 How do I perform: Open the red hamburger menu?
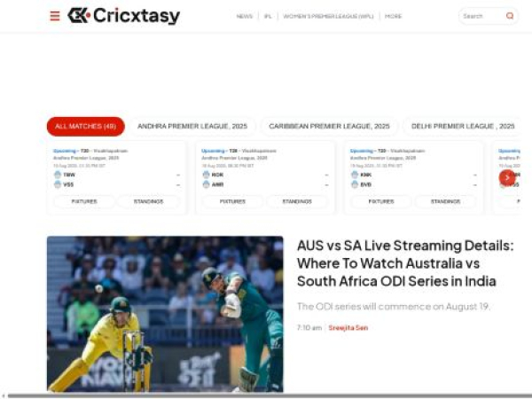[55, 16]
